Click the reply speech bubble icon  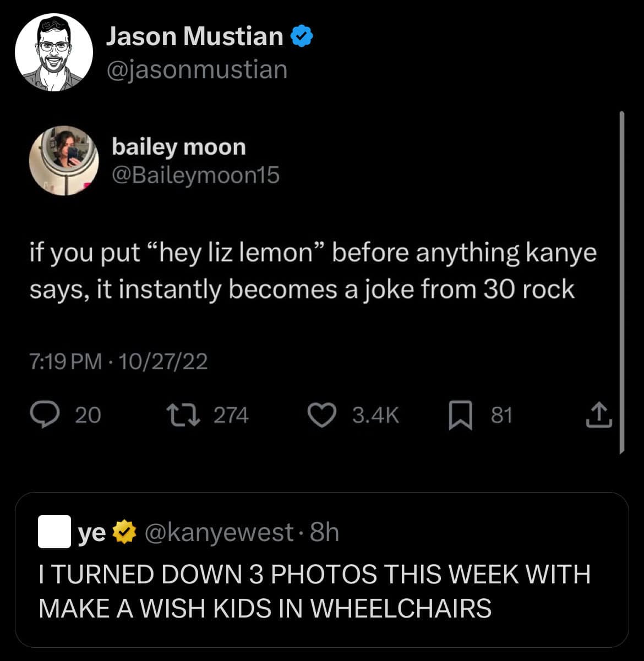[x=44, y=416]
